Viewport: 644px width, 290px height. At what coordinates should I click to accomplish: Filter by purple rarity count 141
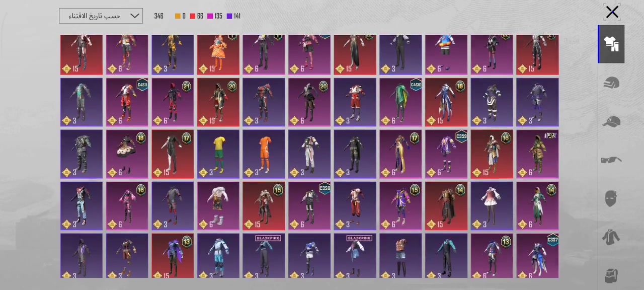233,16
